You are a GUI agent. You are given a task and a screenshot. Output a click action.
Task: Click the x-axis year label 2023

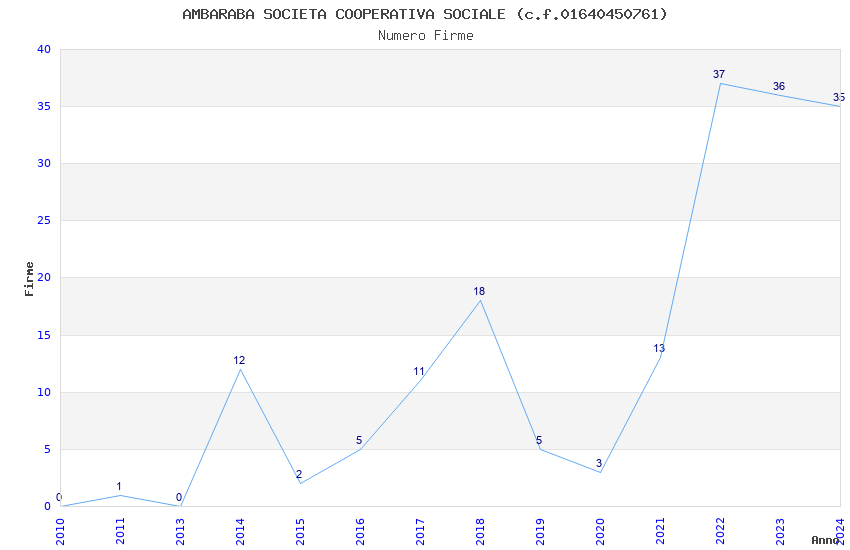pyautogui.click(x=780, y=532)
